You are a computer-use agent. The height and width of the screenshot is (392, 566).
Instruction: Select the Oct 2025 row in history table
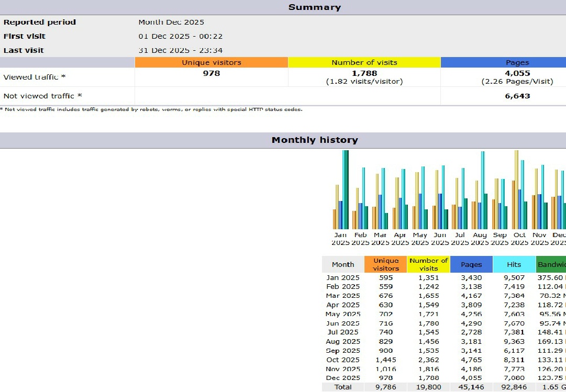click(x=343, y=360)
